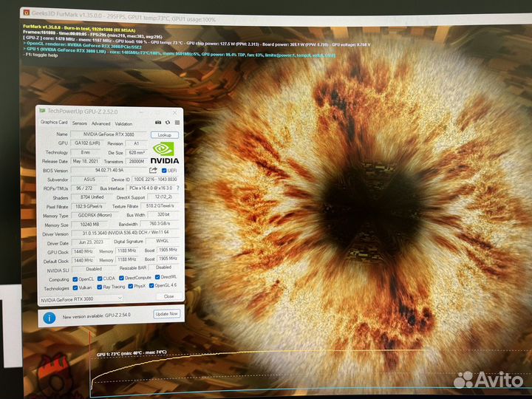Click the Update Now button
This screenshot has height=399, width=532.
[x=166, y=314]
